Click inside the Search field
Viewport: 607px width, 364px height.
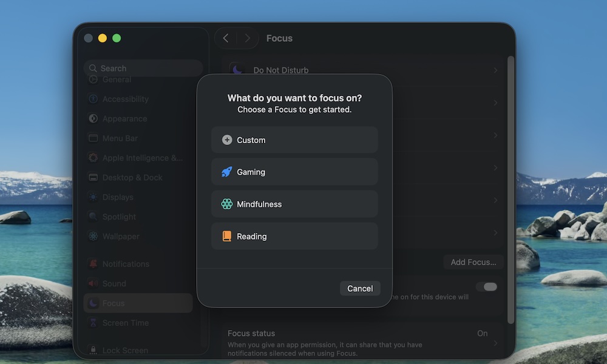(143, 68)
